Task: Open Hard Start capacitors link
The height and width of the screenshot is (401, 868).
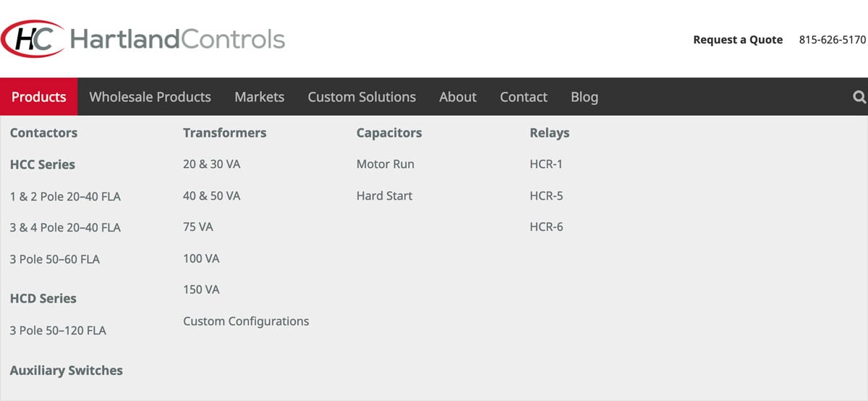Action: tap(384, 195)
